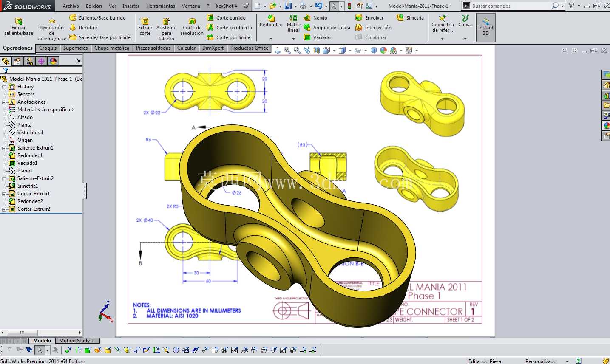Image resolution: width=610 pixels, height=364 pixels.
Task: Apply the Redondeo fillet tool
Action: 271,21
